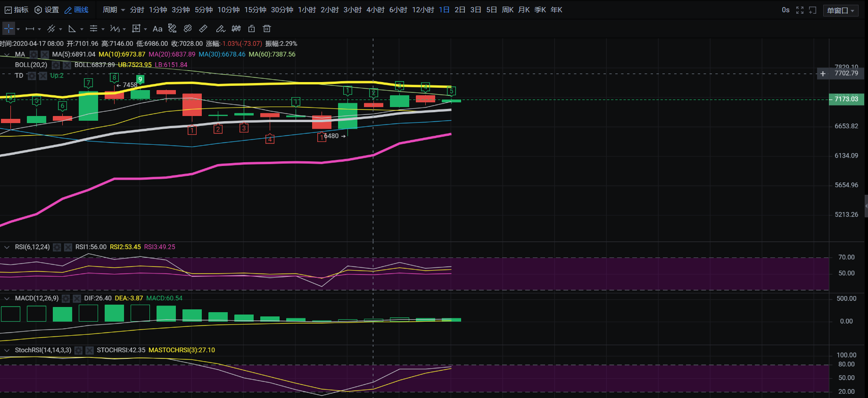This screenshot has height=398, width=868.
Task: Click the 设置 settings button
Action: 47,10
